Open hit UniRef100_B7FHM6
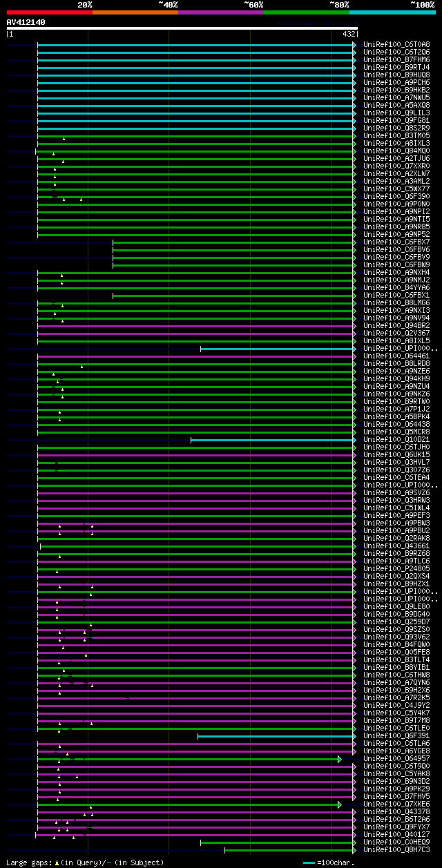This screenshot has width=442, height=868. [x=396, y=59]
